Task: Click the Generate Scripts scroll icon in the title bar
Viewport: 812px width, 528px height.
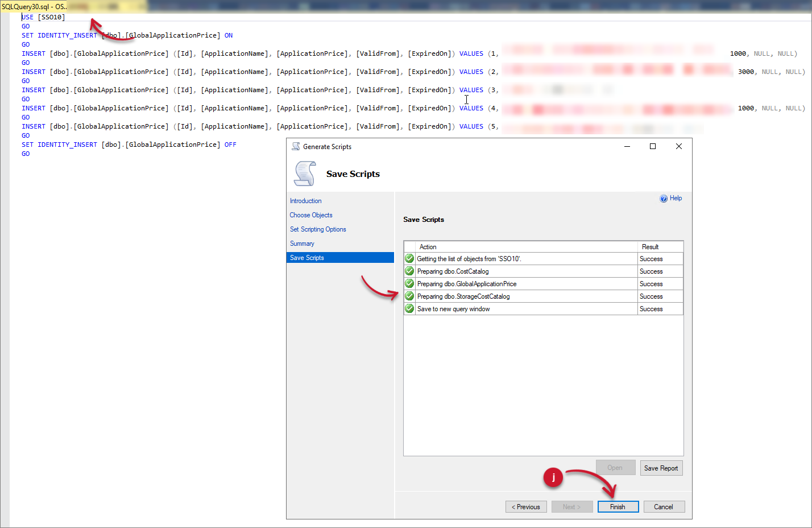Action: [296, 146]
